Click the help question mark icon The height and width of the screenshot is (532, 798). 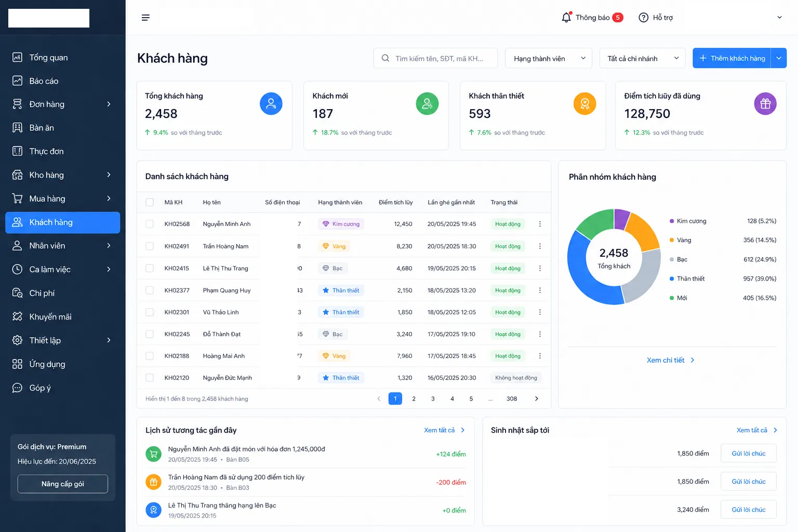(x=643, y=18)
